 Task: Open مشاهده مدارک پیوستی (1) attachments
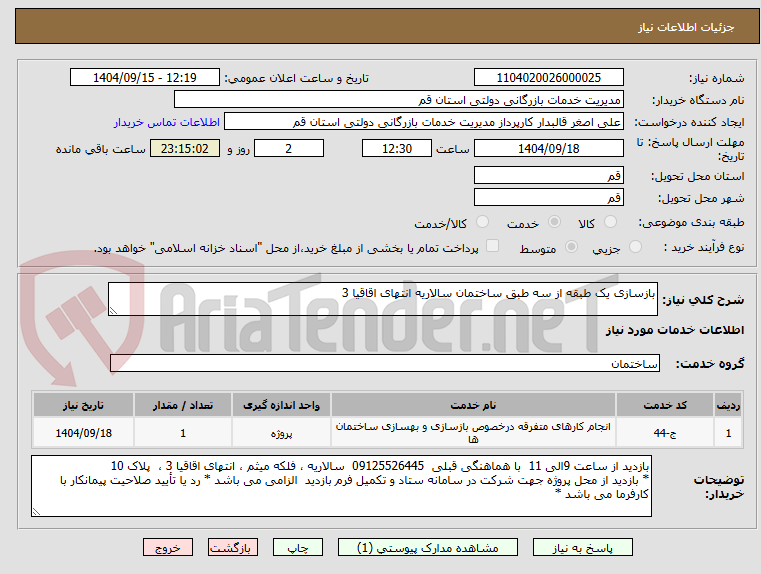click(428, 547)
